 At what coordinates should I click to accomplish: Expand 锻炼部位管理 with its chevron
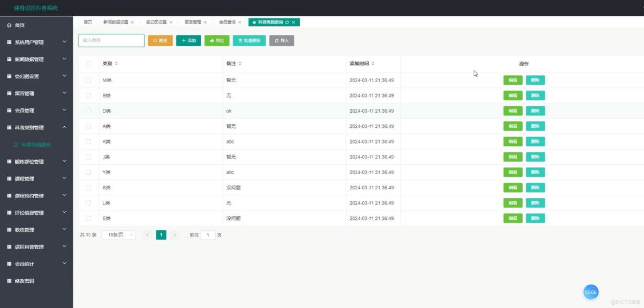(x=65, y=162)
